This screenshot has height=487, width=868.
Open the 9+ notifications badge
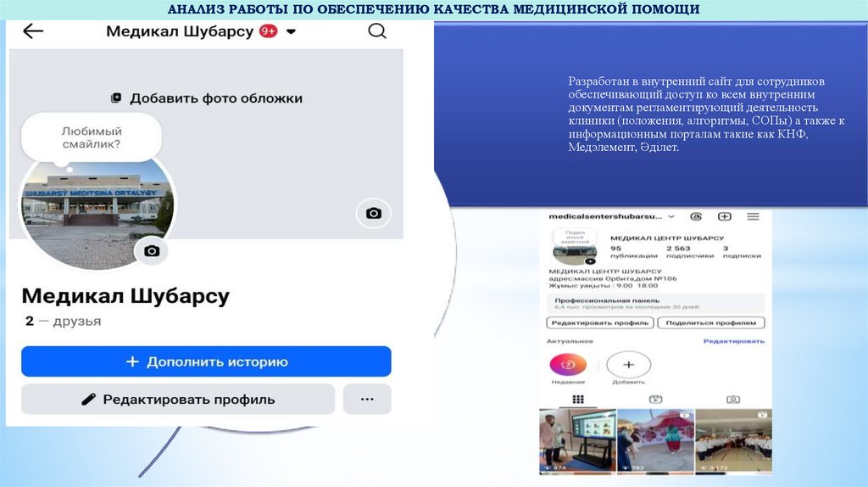[269, 31]
